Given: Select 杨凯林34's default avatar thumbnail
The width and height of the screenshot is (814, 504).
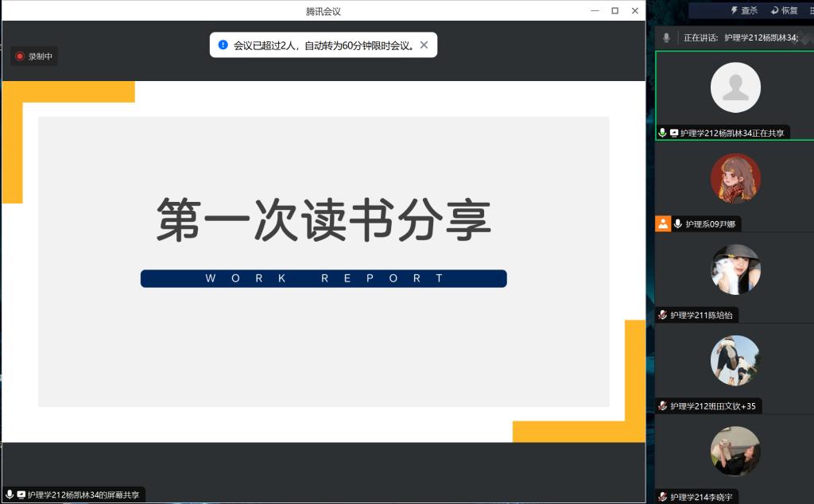Looking at the screenshot, I should pyautogui.click(x=735, y=87).
